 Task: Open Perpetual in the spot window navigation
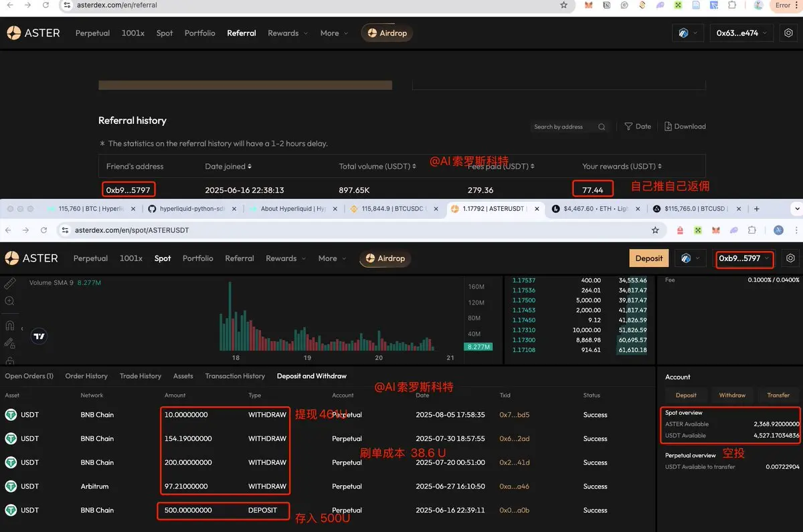pyautogui.click(x=90, y=258)
